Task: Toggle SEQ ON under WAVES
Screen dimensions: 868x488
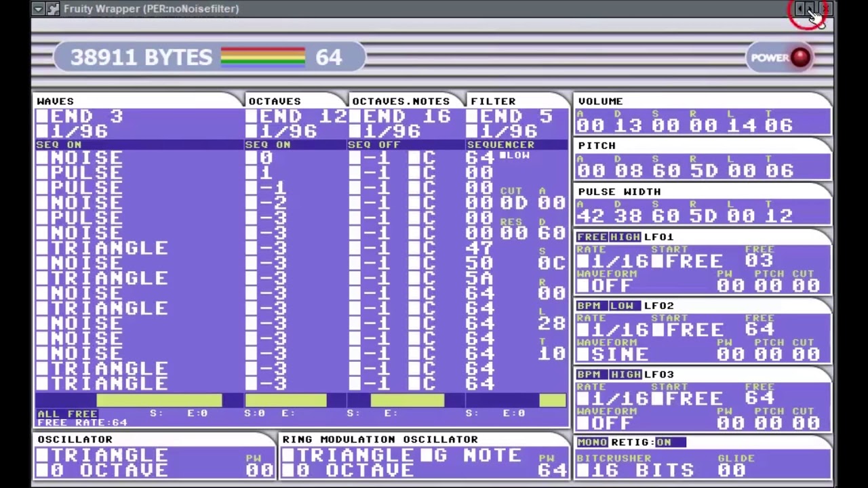Action: (59, 144)
